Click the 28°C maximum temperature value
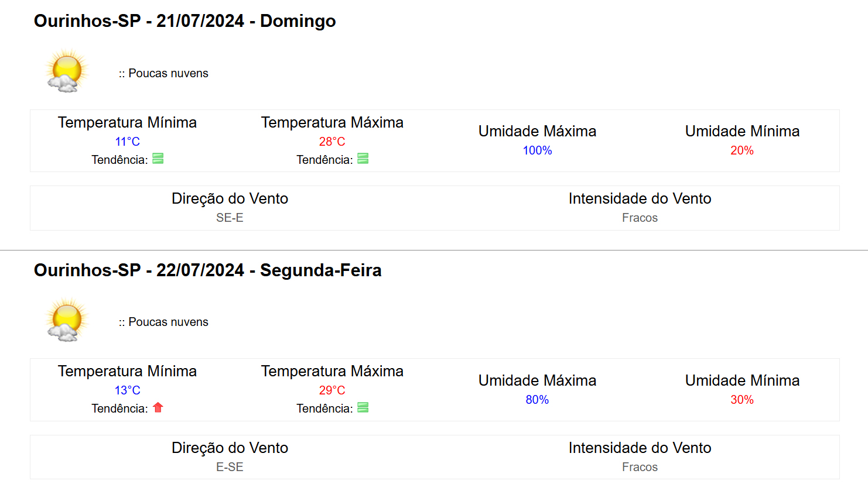This screenshot has height=491, width=868. point(332,142)
